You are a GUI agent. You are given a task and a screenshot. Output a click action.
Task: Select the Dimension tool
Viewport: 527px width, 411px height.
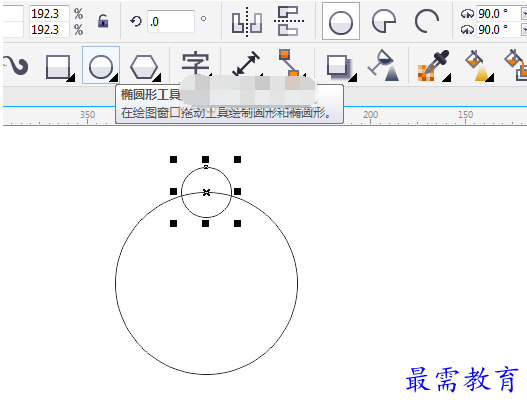coord(247,63)
